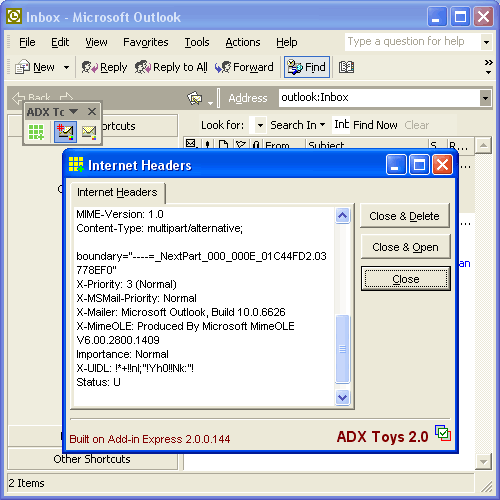Select the Internet Headers tab
Screen dimensions: 500x500
[x=117, y=192]
